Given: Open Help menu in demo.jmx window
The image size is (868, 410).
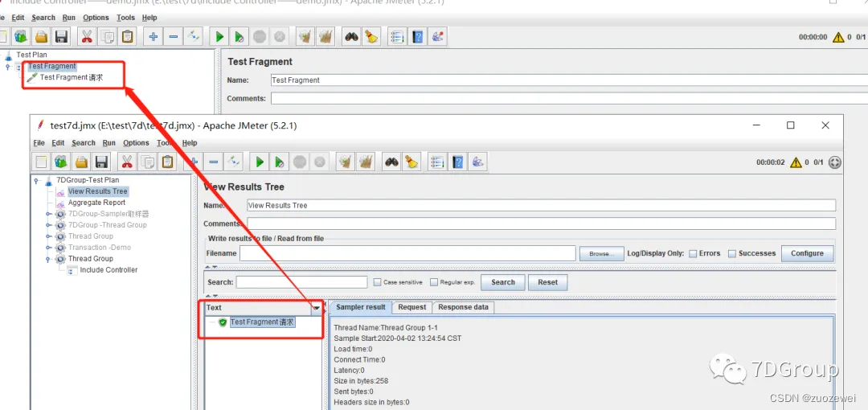Looking at the screenshot, I should (149, 18).
